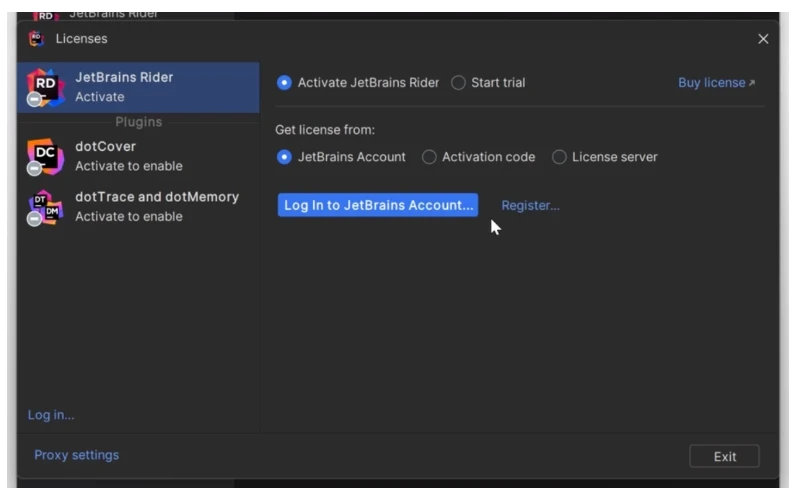
Task: Select the Activate JetBrains Rider radio button
Action: (x=284, y=83)
